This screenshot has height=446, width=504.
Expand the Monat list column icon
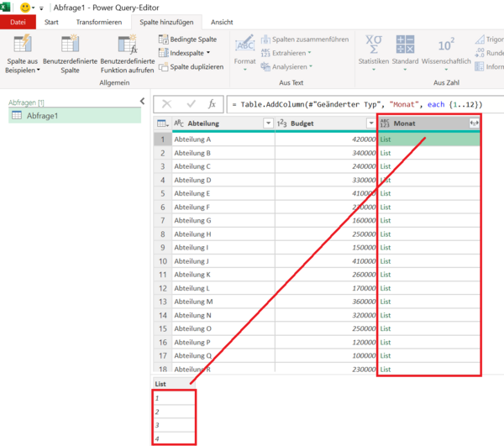click(x=474, y=123)
